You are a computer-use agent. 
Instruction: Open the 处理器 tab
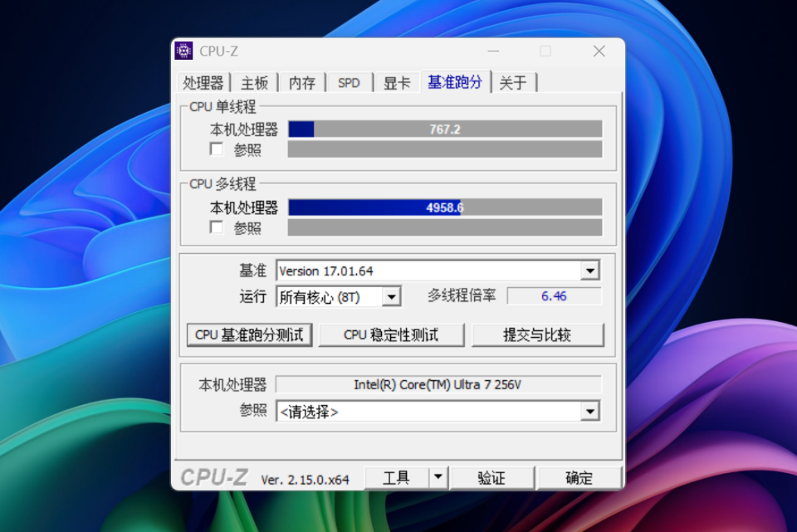click(203, 83)
